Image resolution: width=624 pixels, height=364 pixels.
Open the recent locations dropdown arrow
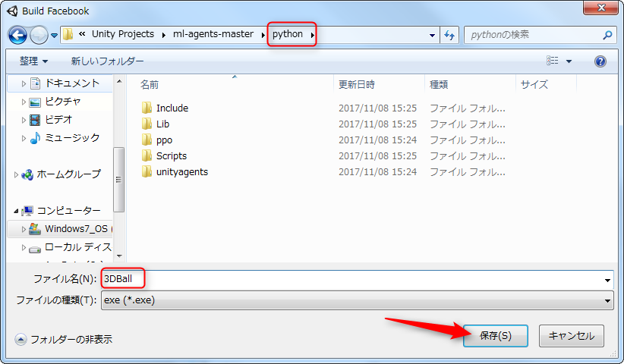pyautogui.click(x=55, y=36)
